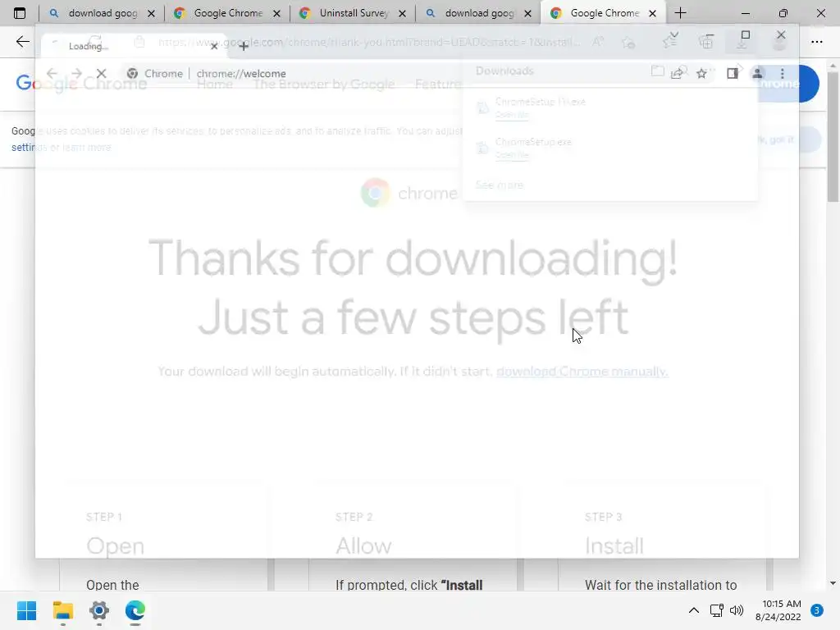The image size is (840, 630).
Task: Switch to first 'download goog' Edge tab
Action: point(102,13)
